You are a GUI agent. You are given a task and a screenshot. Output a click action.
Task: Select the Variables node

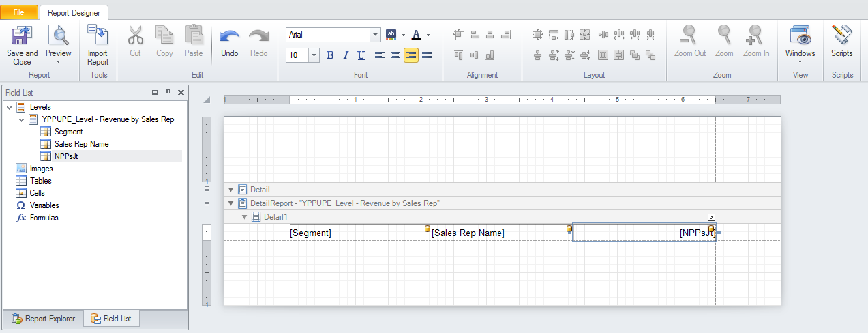click(44, 205)
